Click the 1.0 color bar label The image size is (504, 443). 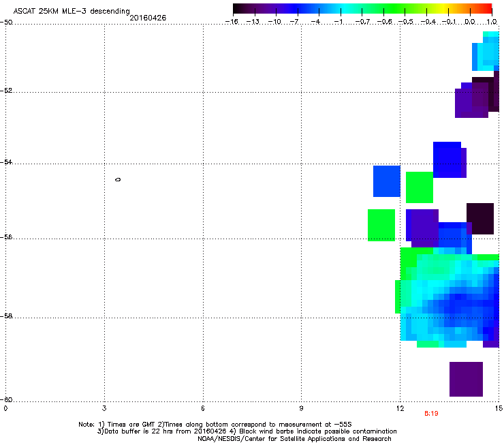tap(492, 22)
